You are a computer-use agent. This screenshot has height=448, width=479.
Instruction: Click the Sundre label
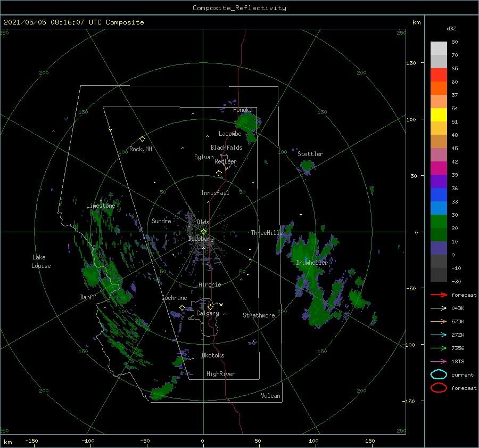[161, 221]
